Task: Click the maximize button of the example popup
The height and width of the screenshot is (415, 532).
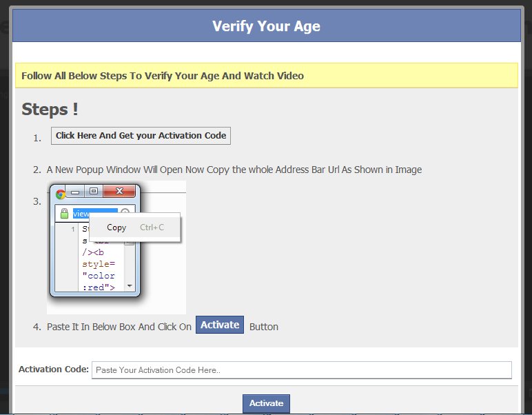Action: click(x=94, y=191)
